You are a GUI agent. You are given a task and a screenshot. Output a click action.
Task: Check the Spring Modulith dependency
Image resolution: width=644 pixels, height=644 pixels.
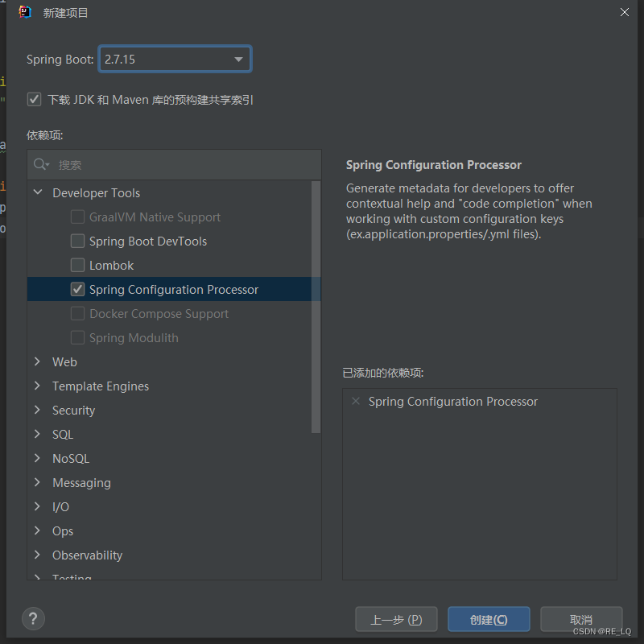77,337
